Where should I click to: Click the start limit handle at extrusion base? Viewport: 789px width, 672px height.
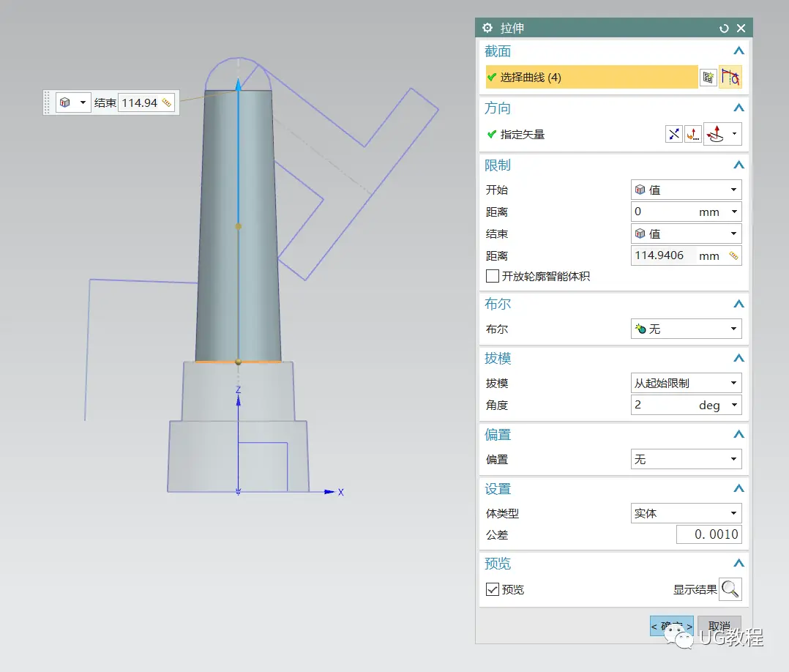(239, 362)
